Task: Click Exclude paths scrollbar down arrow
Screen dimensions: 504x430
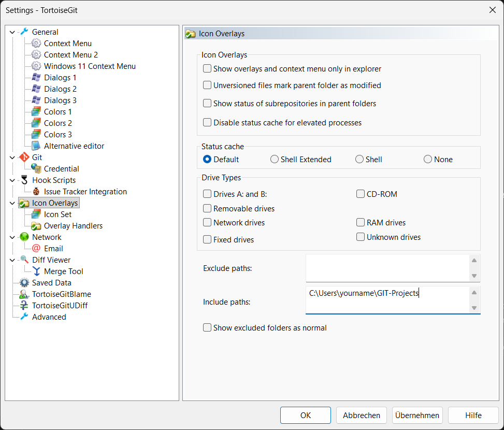Action: coord(474,276)
